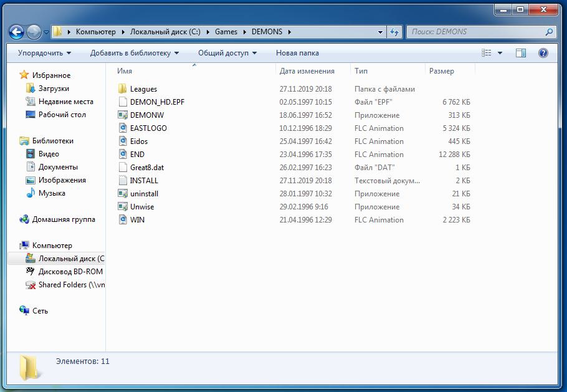
Task: Click the folder icon in address bar
Action: coord(57,32)
